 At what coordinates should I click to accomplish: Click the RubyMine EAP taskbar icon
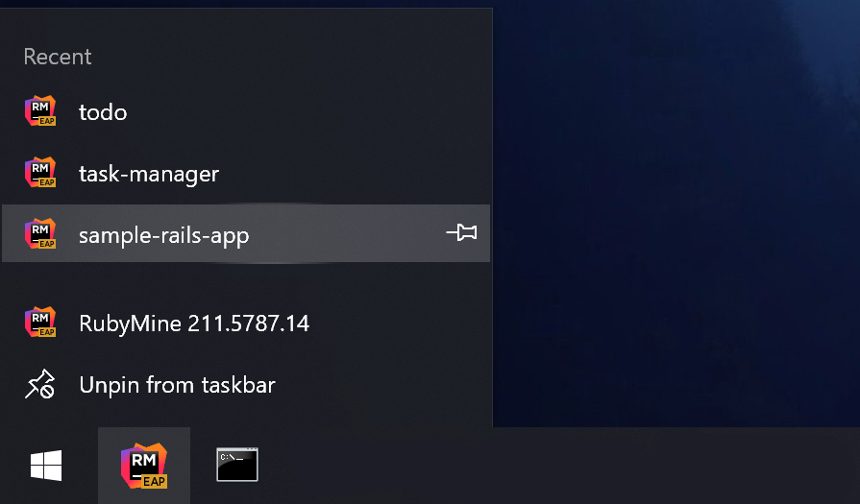click(x=144, y=466)
